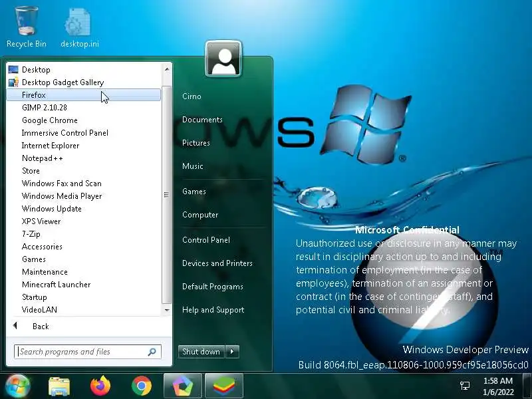Image resolution: width=532 pixels, height=399 pixels.
Task: Open the Store entry
Action: click(83, 171)
